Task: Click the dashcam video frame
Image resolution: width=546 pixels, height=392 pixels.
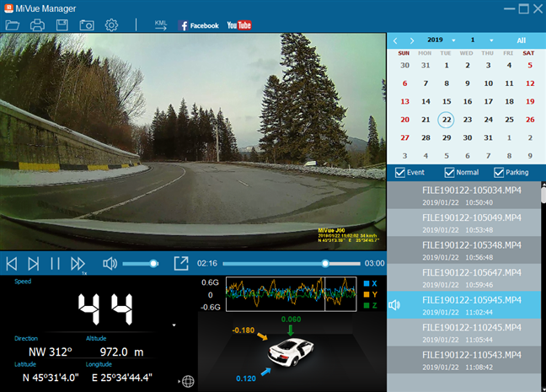Action: click(x=193, y=142)
